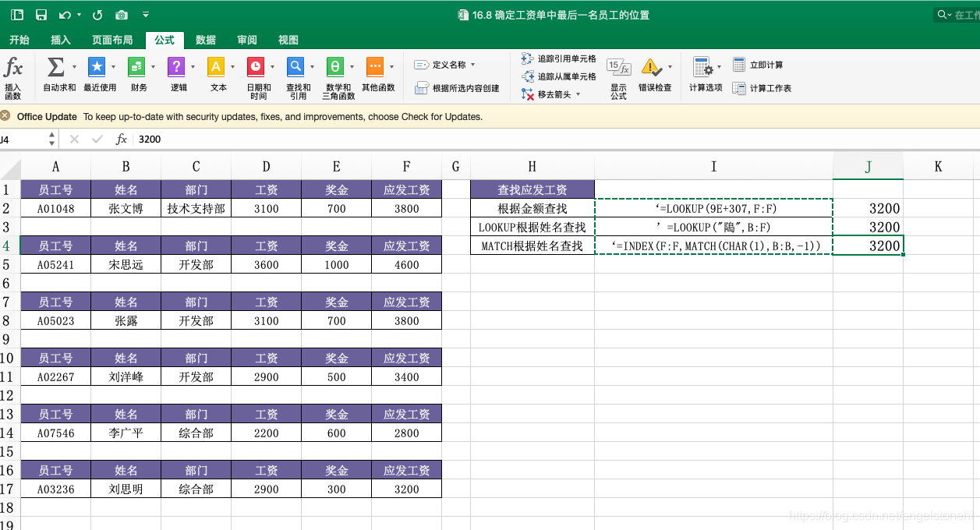Viewport: 980px width, 530px height.
Task: Expand the Recently Used dropdown arrow
Action: 114,67
